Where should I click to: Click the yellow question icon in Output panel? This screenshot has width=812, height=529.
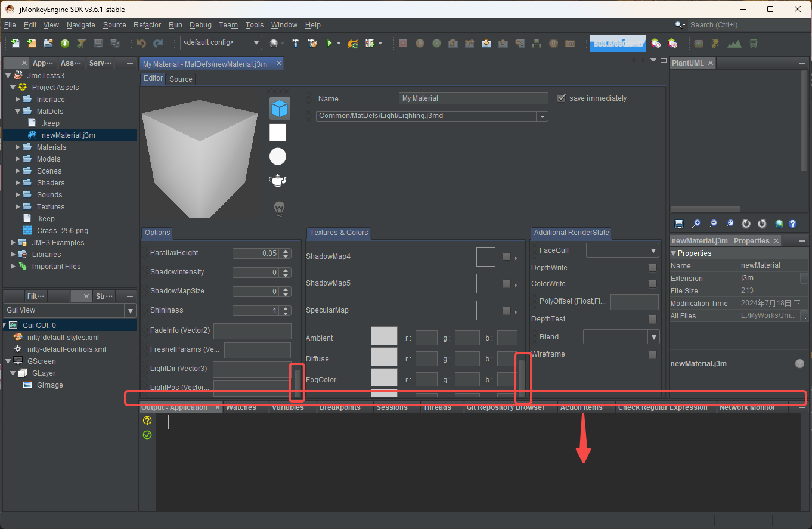coord(147,420)
